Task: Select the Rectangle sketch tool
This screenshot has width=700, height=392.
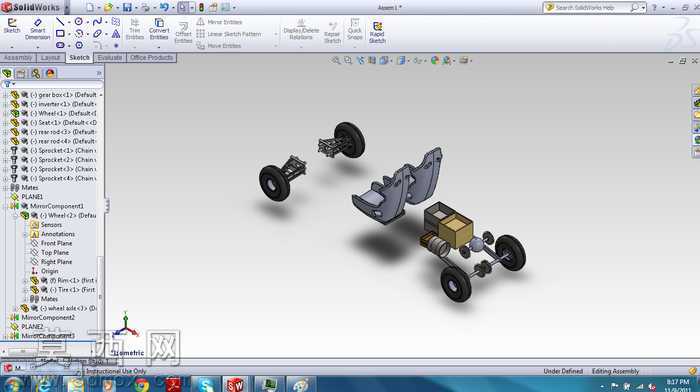Action: 60,33
